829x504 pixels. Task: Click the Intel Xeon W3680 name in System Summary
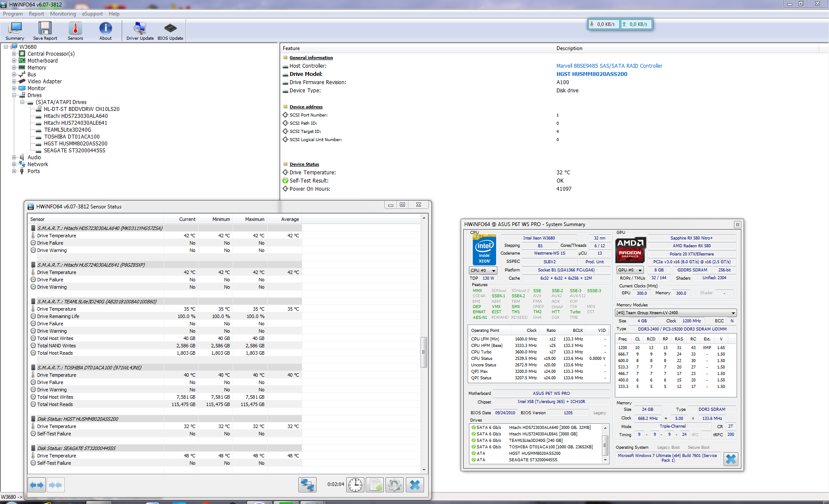(539, 238)
